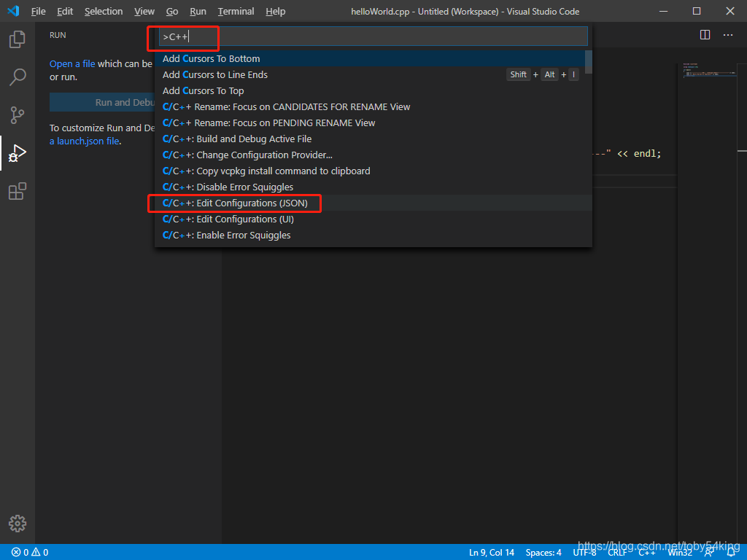
Task: Open the File menu
Action: [x=38, y=11]
